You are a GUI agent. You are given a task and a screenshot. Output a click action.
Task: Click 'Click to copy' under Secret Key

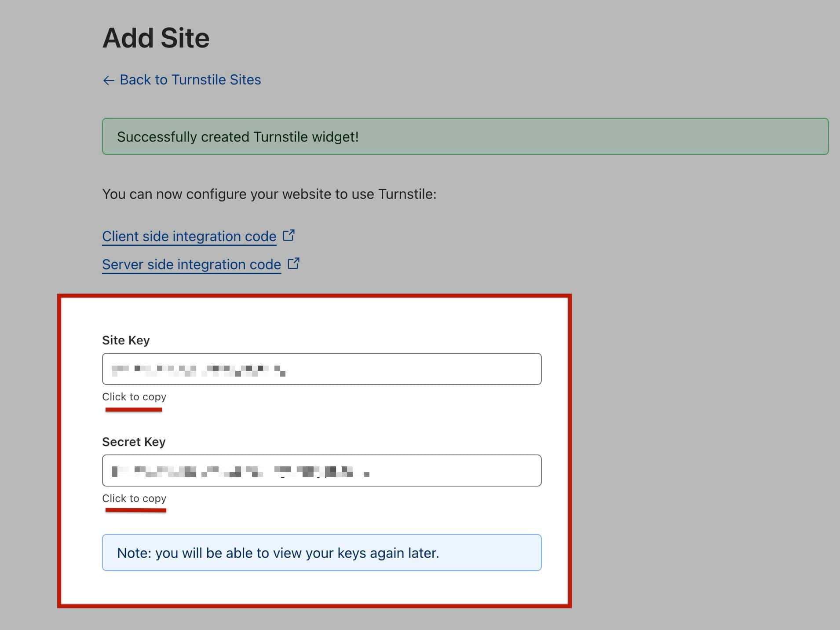tap(134, 498)
